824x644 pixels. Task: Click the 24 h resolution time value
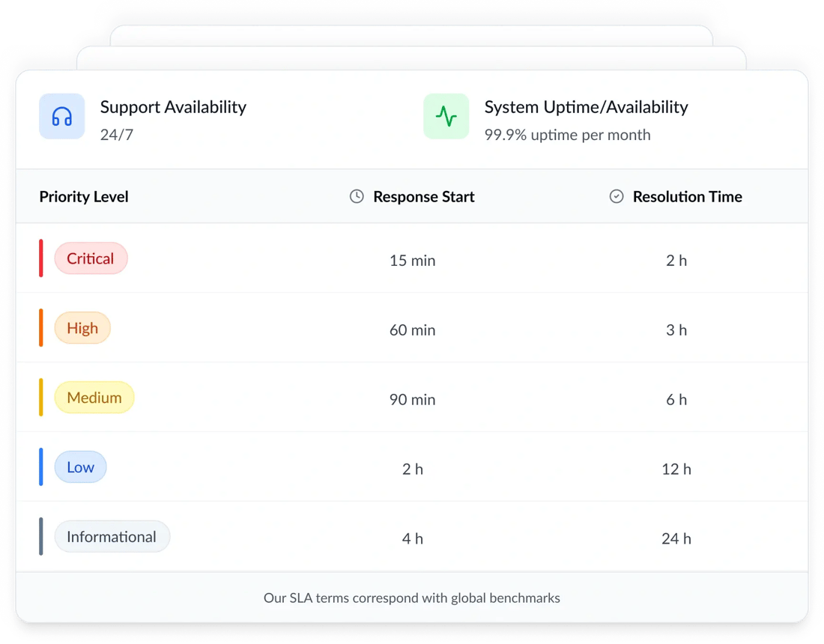(676, 538)
